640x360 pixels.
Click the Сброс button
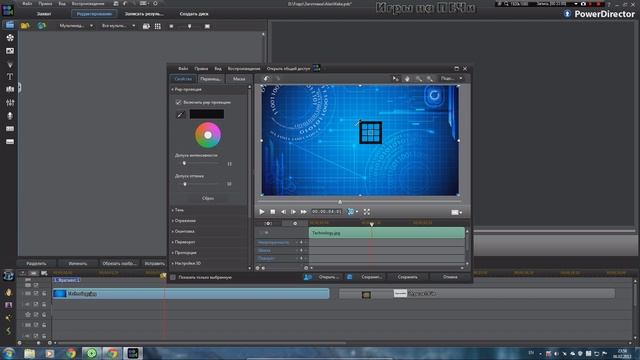(208, 198)
